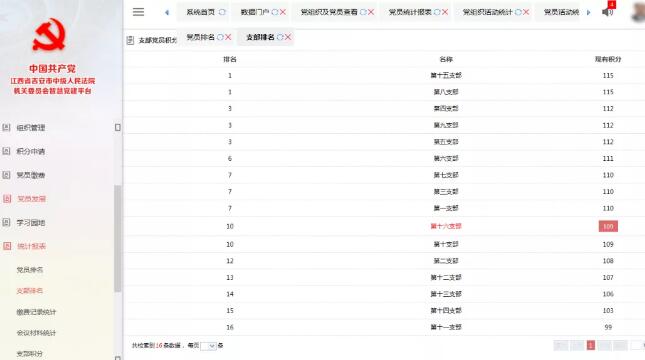Viewport: 645px width, 360px height.
Task: Click the 组织管理 sidebar icon
Action: click(6, 128)
